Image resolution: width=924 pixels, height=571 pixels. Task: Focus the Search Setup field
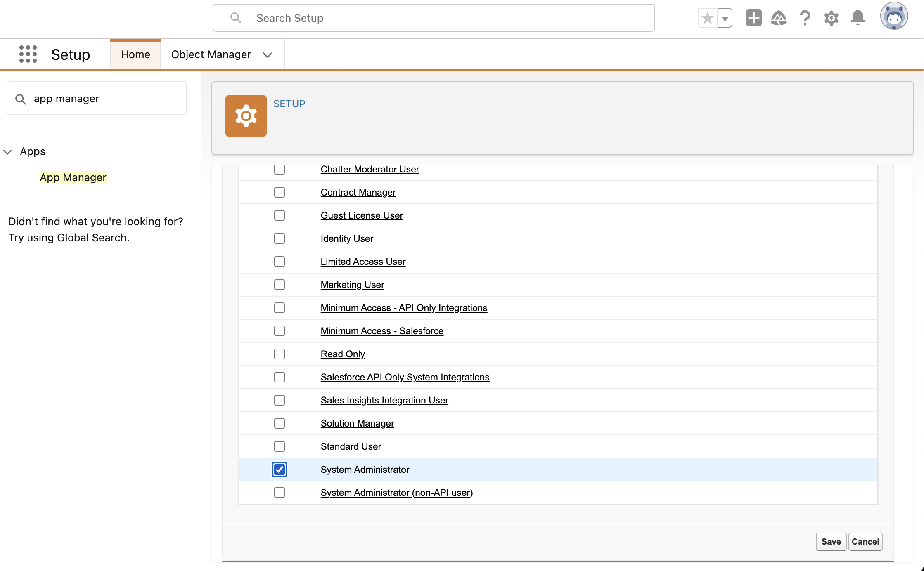click(x=434, y=18)
